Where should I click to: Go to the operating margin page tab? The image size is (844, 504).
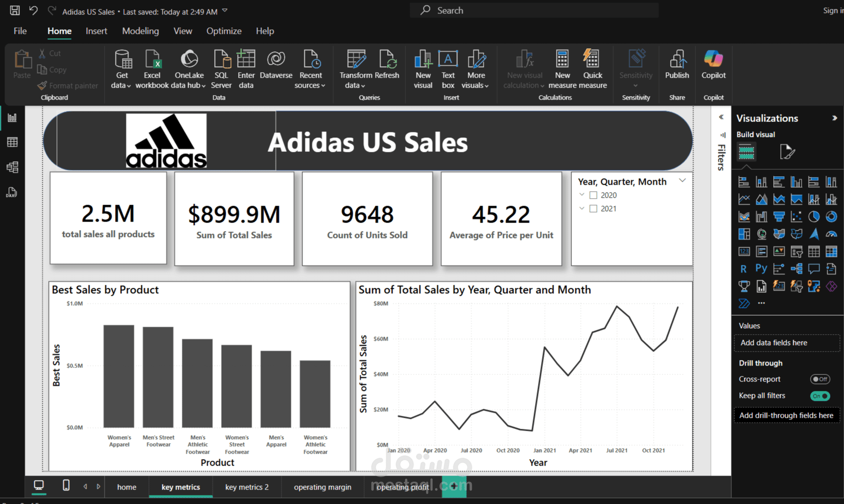point(322,487)
